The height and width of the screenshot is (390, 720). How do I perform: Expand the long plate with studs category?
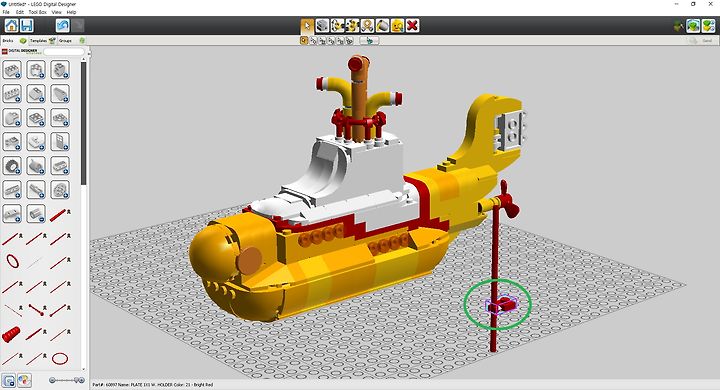coord(12,94)
